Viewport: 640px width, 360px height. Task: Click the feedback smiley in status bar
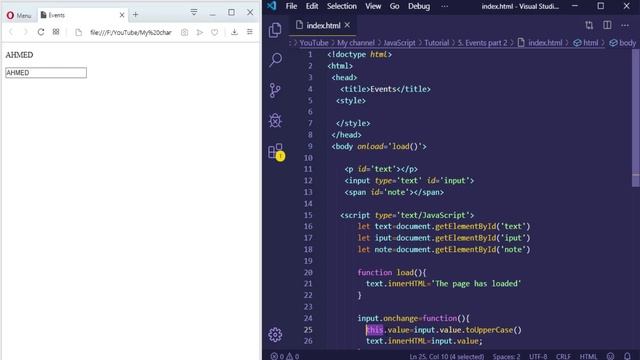[x=610, y=356]
